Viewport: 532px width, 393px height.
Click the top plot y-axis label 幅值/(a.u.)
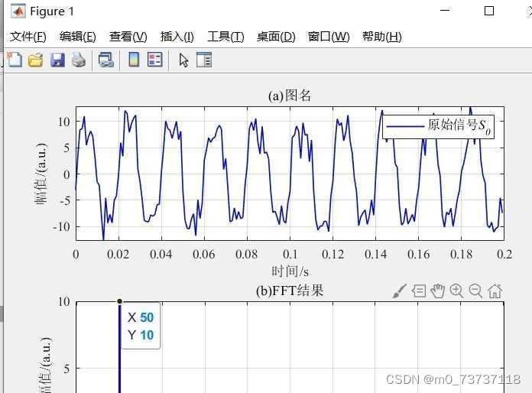tap(42, 174)
